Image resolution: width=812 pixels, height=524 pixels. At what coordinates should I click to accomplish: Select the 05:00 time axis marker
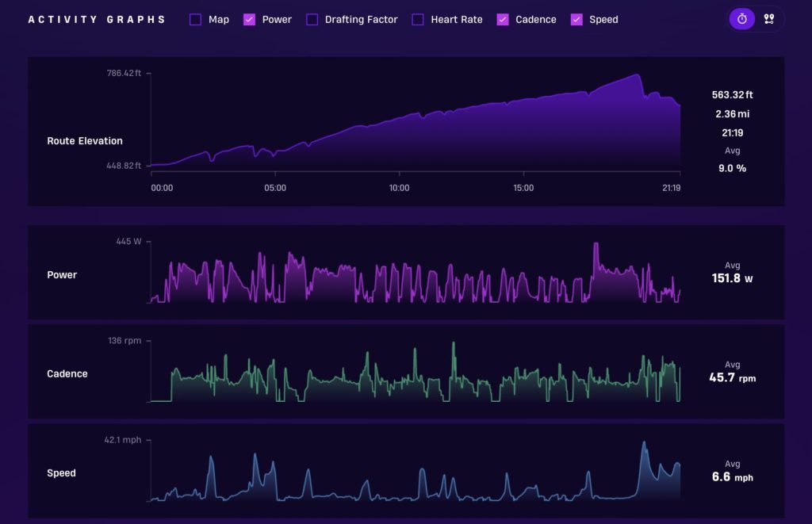[275, 188]
